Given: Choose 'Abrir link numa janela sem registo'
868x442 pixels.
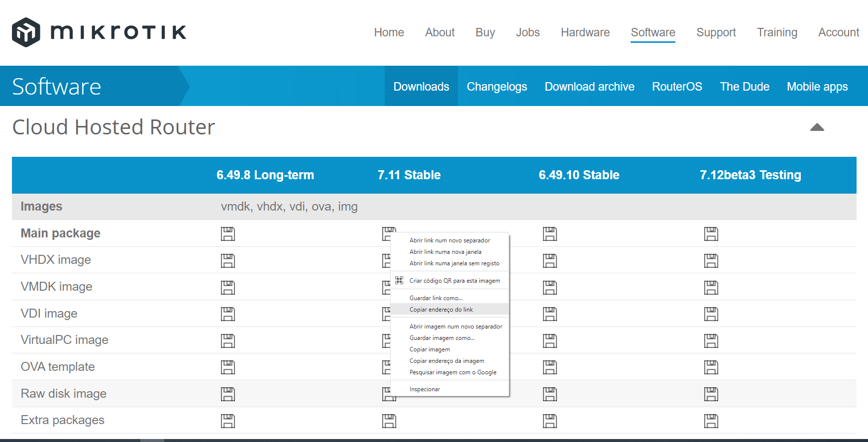Looking at the screenshot, I should pos(450,263).
